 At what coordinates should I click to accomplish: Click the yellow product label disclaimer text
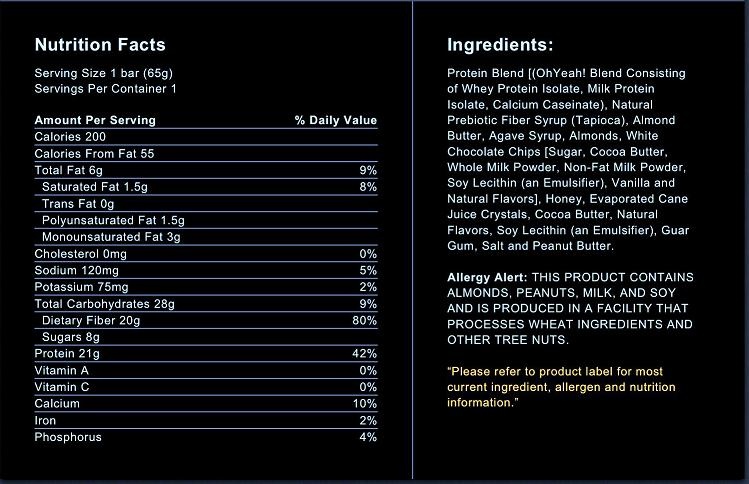(561, 387)
